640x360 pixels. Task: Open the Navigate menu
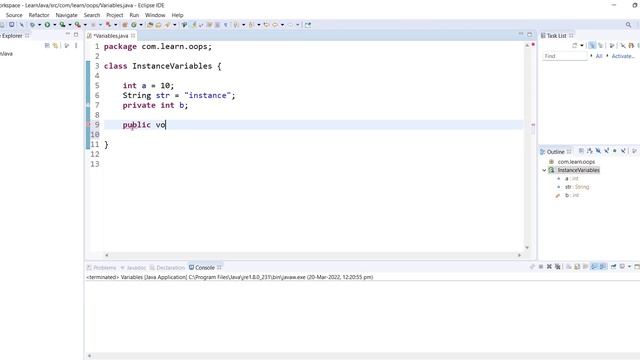(x=66, y=15)
